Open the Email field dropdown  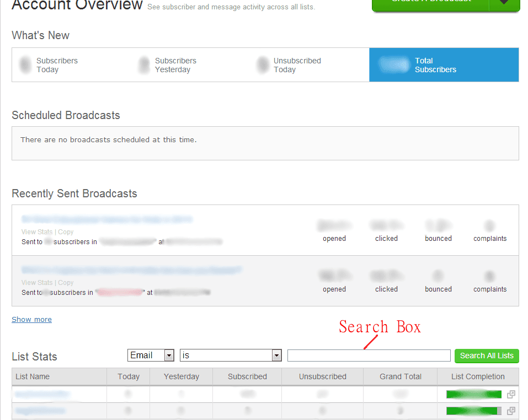(151, 355)
